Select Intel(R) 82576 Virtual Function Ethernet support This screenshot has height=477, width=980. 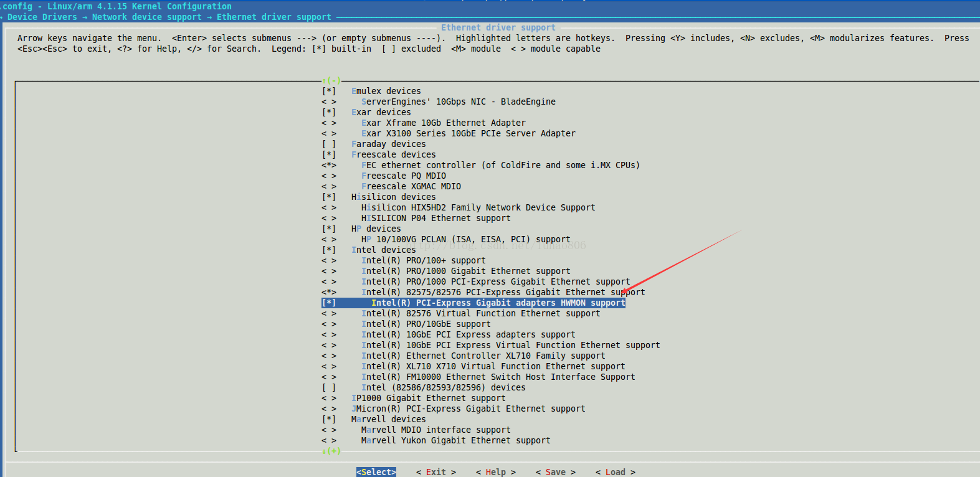pos(481,313)
